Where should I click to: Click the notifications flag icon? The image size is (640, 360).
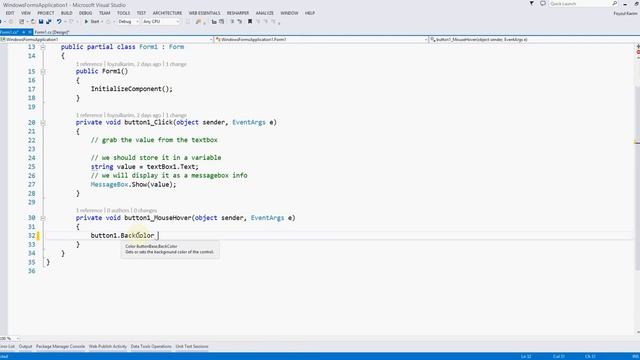(x=531, y=4)
